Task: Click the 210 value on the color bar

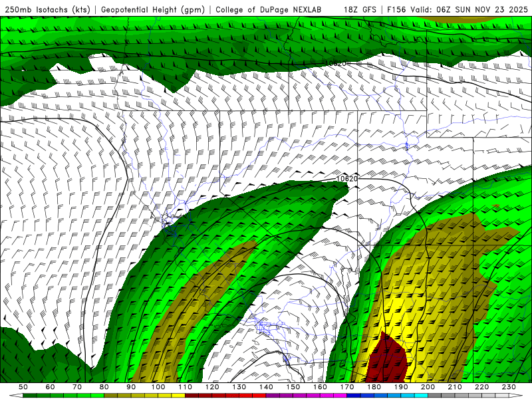Action: pyautogui.click(x=455, y=387)
